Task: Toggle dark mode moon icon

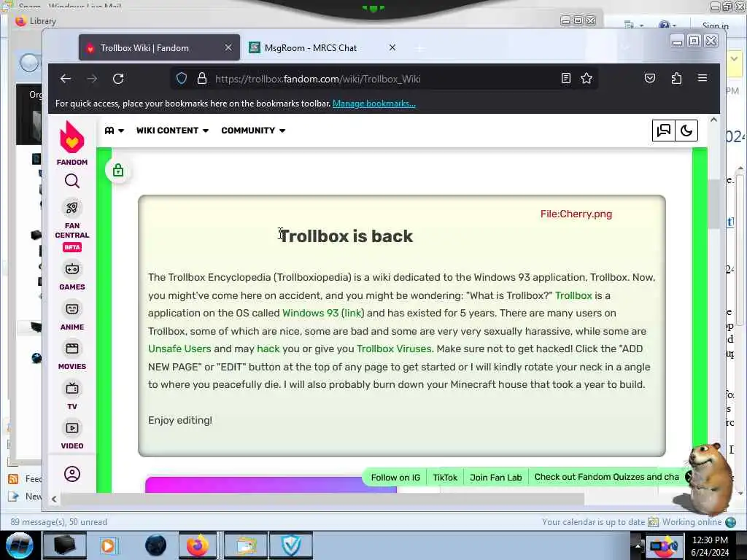Action: pos(686,131)
